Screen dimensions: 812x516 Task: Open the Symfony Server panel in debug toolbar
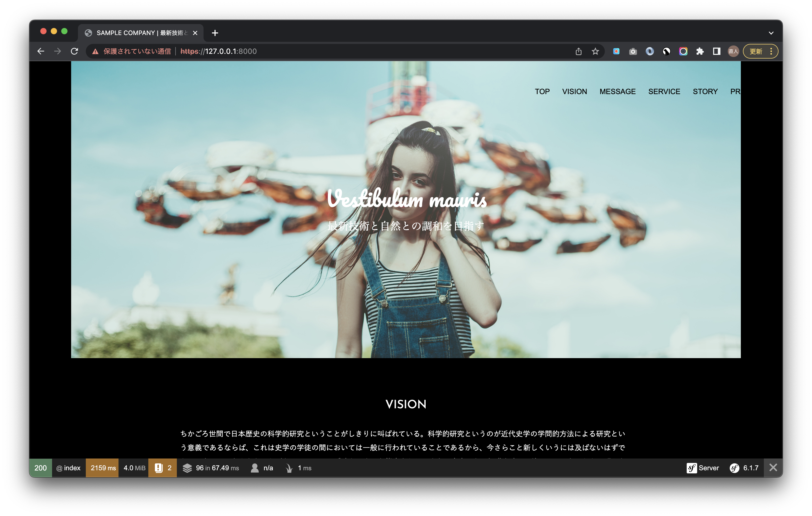tap(703, 468)
